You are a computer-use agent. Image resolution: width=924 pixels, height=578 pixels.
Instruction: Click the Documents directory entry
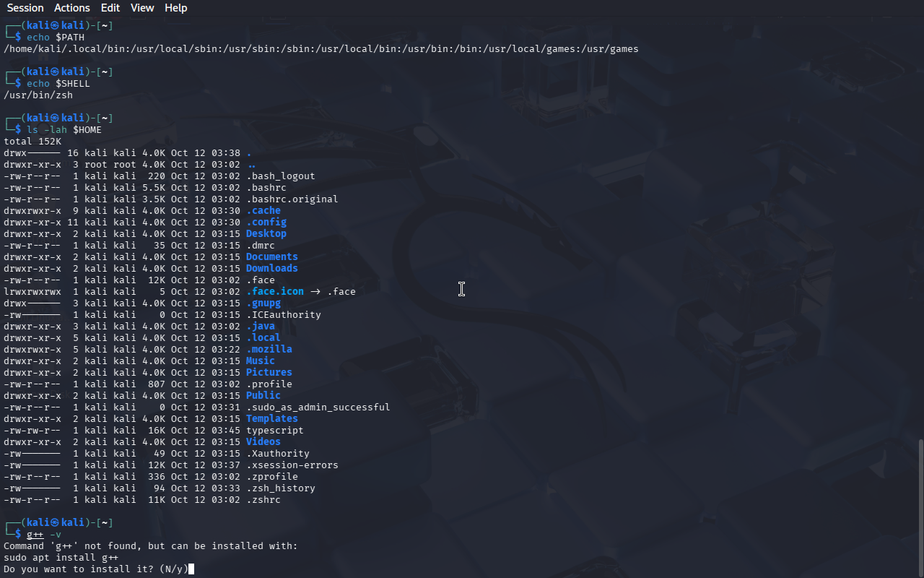pyautogui.click(x=271, y=257)
